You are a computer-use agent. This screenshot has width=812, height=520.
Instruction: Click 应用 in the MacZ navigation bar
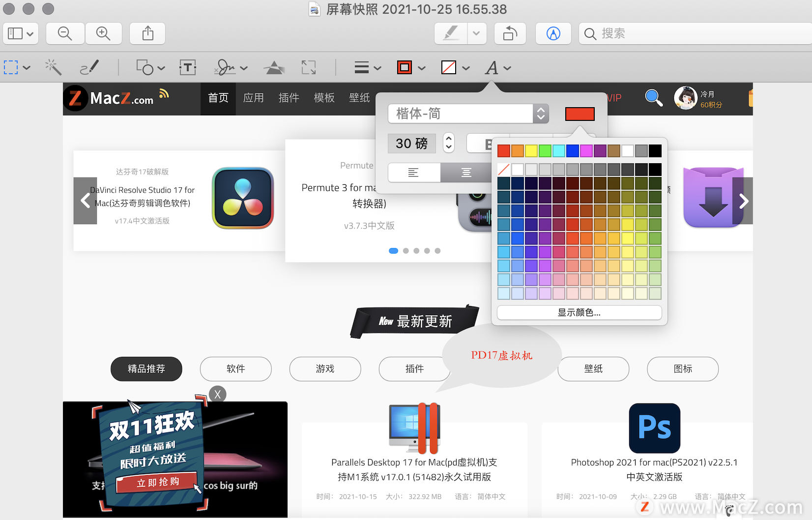pyautogui.click(x=254, y=98)
